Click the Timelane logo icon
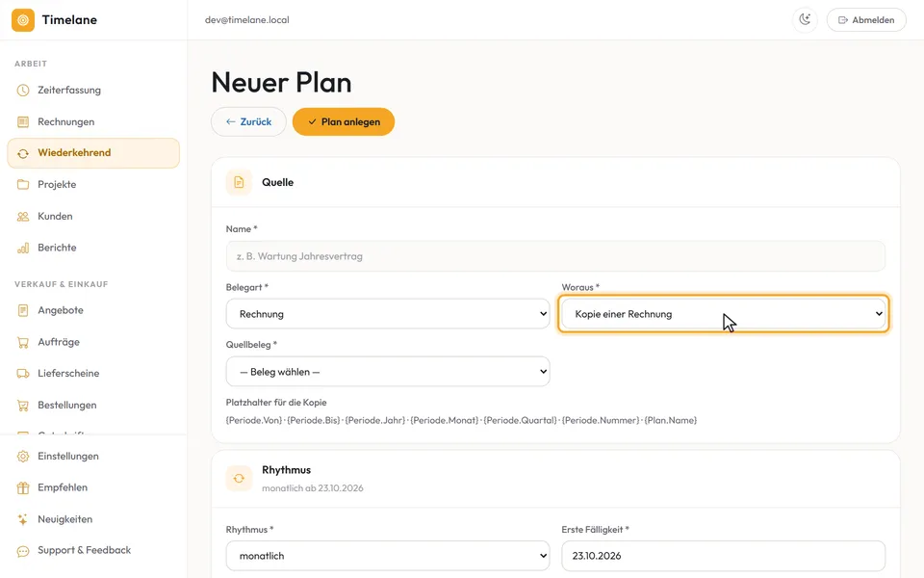The width and height of the screenshot is (924, 578). (23, 20)
